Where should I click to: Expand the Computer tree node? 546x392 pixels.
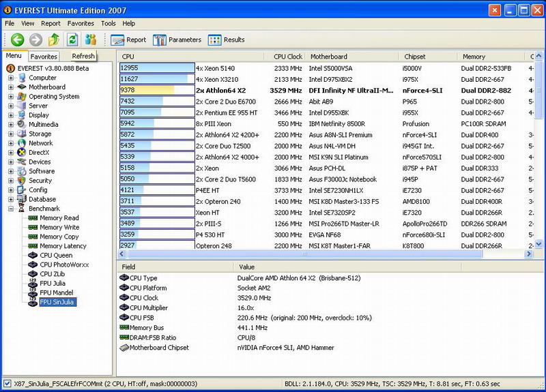tap(11, 78)
